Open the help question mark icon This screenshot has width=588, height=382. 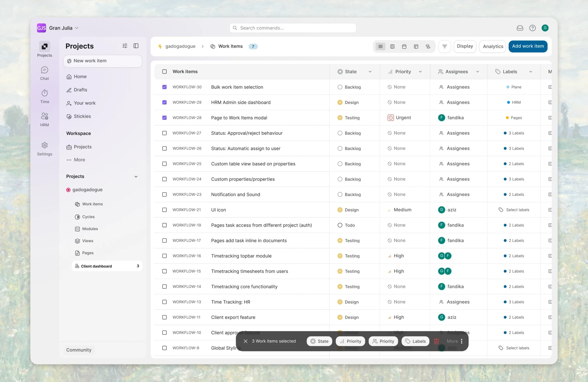[x=532, y=28]
